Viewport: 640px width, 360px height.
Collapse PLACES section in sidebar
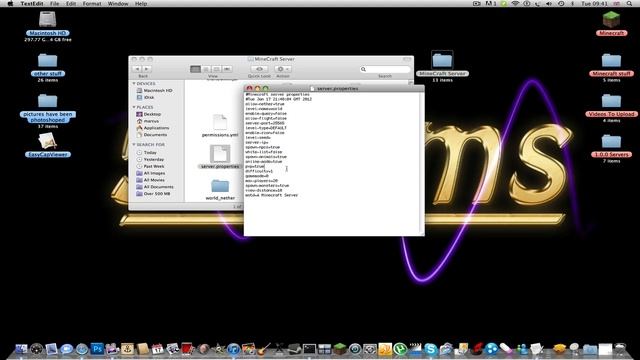click(134, 107)
